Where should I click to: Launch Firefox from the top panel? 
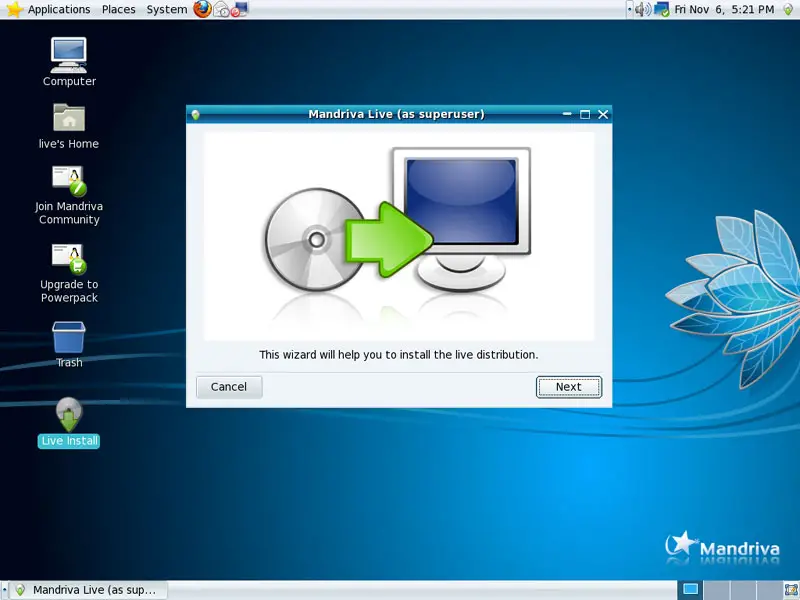(202, 9)
